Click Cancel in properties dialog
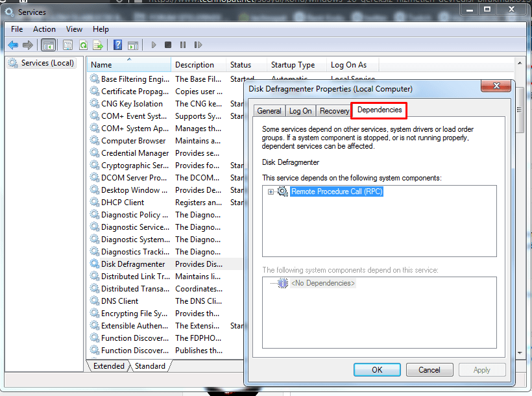The width and height of the screenshot is (532, 396). [429, 370]
